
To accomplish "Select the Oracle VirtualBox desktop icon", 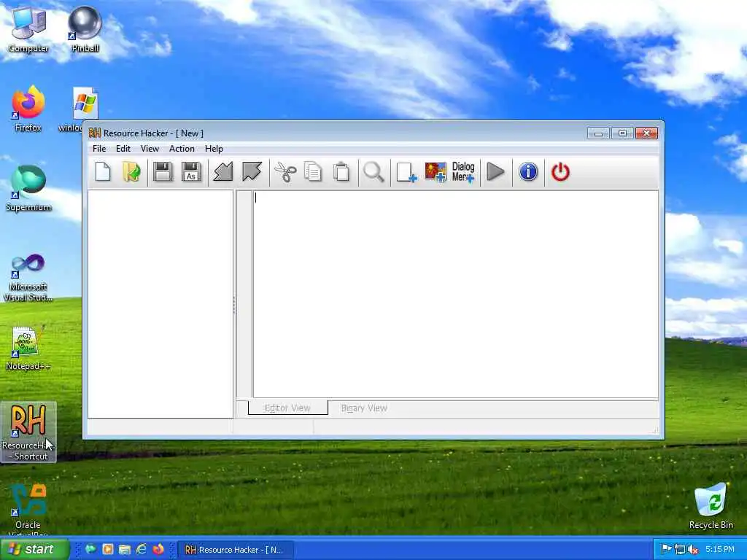I will [28, 510].
